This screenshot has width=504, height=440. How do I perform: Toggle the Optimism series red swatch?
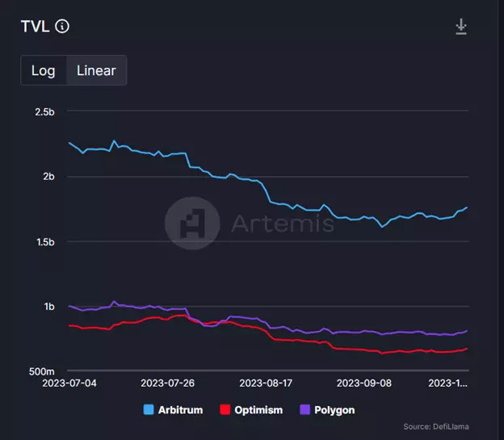pos(225,410)
